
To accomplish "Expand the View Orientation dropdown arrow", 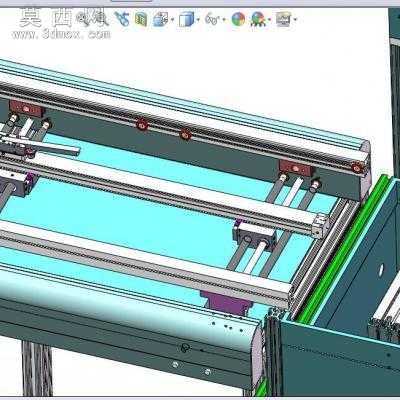I will pyautogui.click(x=172, y=20).
